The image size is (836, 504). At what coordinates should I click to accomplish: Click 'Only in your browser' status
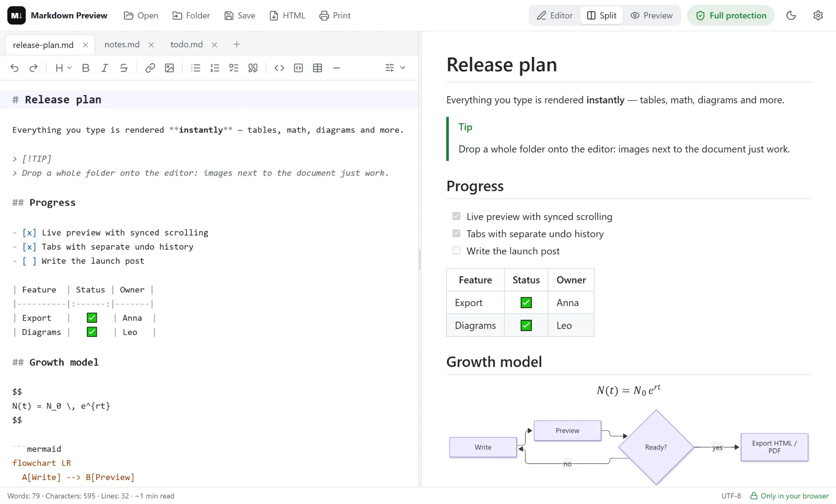(789, 496)
